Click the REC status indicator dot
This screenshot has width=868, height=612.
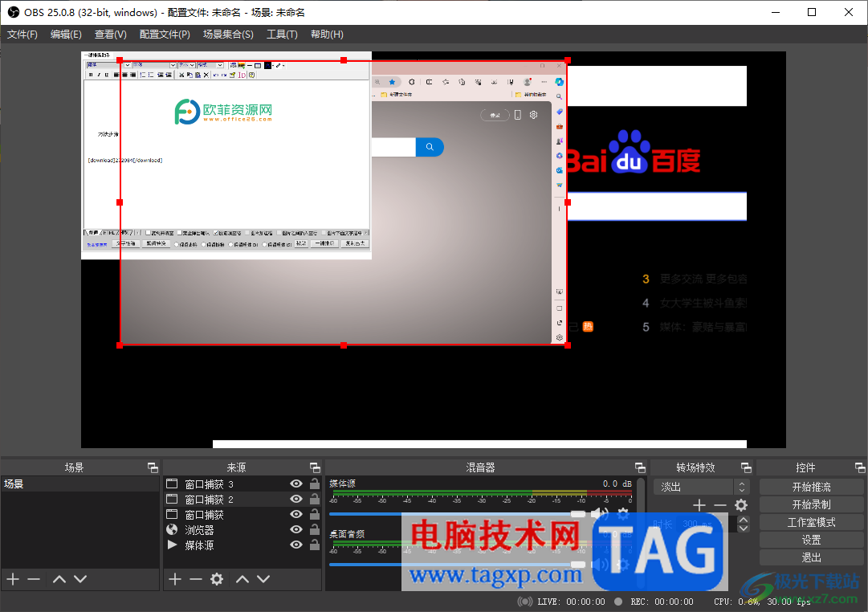coord(618,602)
